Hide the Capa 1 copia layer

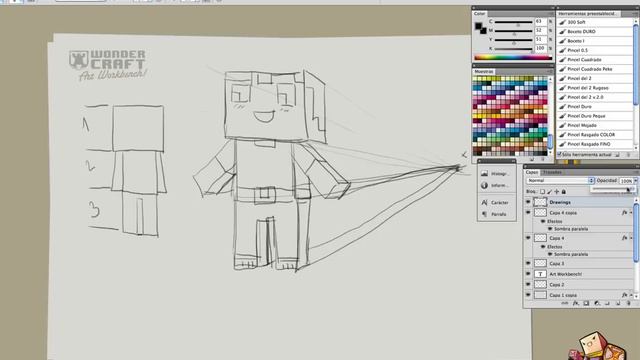point(528,295)
